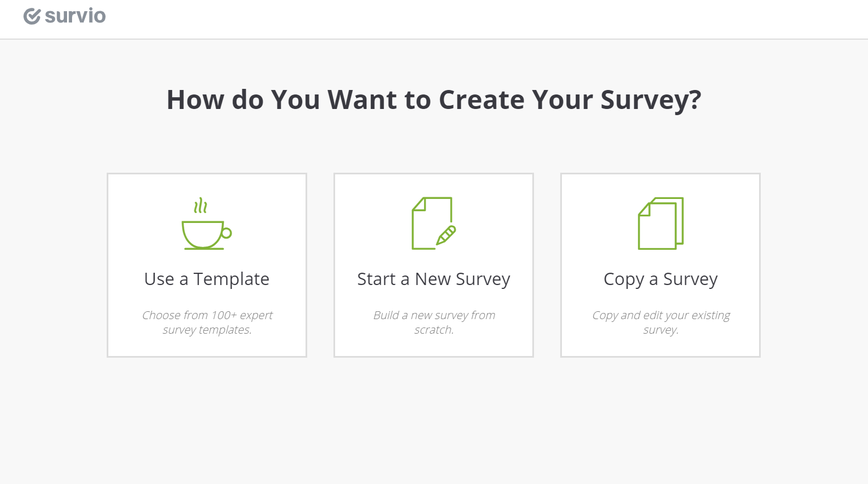The image size is (868, 484).
Task: Select the "Start a New Survey" title
Action: [433, 279]
